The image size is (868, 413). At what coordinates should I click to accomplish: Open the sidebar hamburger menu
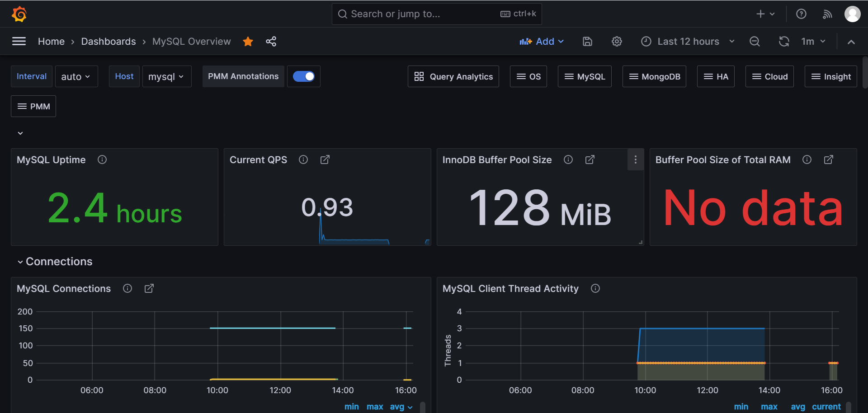tap(19, 41)
